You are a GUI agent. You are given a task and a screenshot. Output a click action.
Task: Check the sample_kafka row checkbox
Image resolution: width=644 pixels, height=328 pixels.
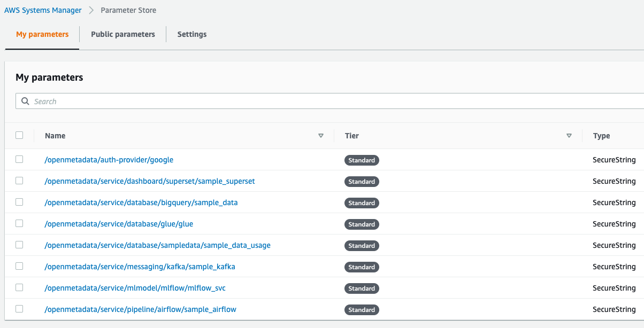point(20,266)
